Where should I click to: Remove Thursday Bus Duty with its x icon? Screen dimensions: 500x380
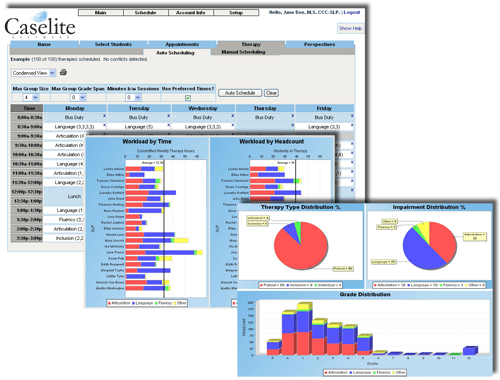(x=293, y=116)
